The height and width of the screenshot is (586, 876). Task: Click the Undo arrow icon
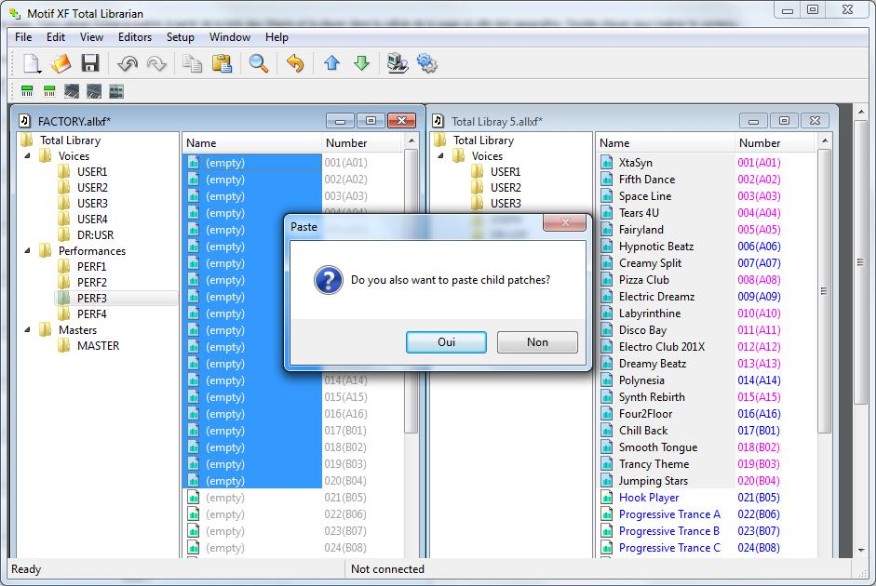(x=127, y=64)
